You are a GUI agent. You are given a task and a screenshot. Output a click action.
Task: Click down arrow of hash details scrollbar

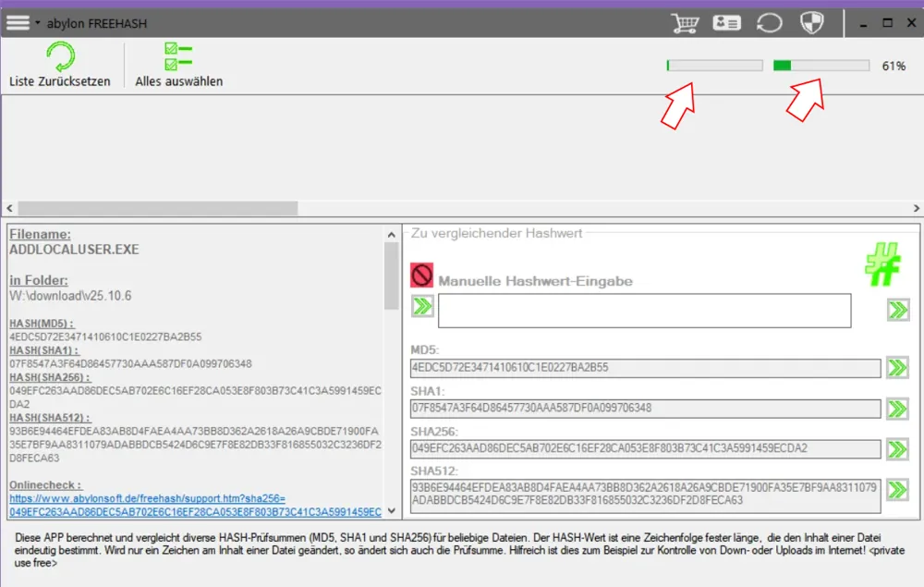point(391,511)
